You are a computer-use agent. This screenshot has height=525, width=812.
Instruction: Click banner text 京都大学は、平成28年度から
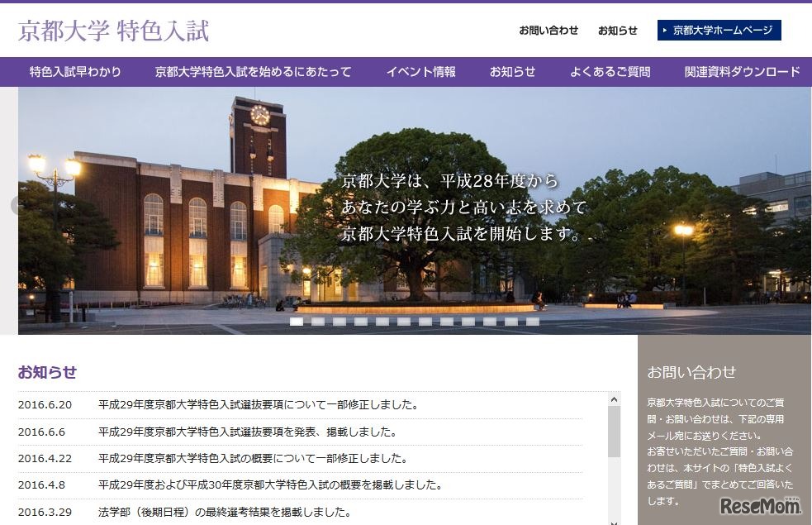449,181
